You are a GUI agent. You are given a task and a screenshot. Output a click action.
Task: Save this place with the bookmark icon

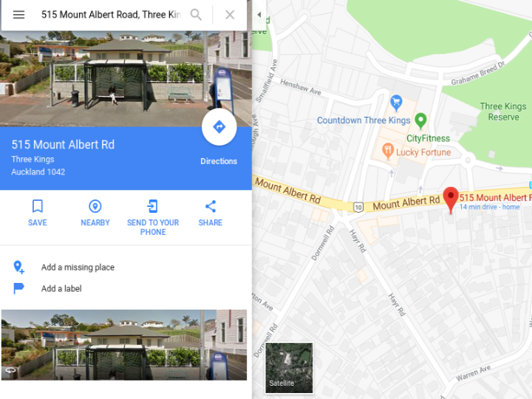point(38,206)
